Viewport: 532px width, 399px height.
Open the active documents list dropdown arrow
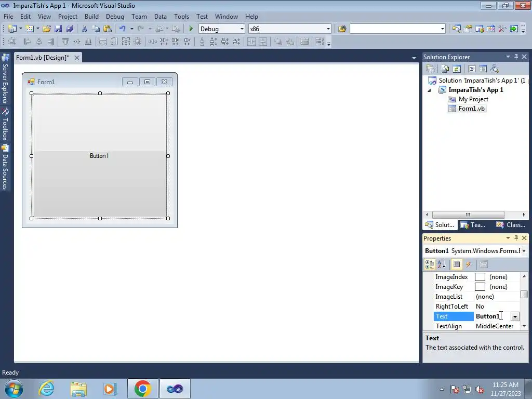pos(414,58)
